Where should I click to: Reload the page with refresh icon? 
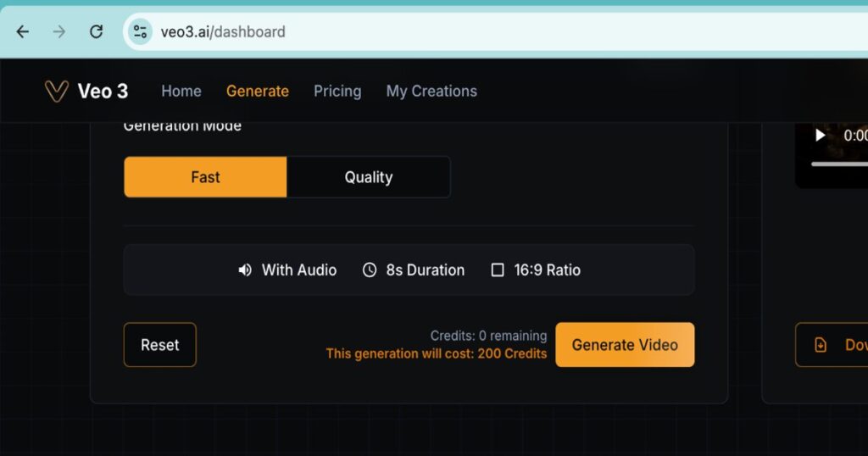[x=97, y=32]
